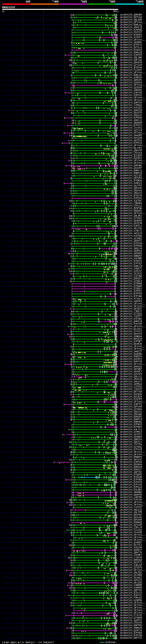146x644 pixels.
Task: Select the UniRef100_Q1M305 label
Action: point(131,88)
